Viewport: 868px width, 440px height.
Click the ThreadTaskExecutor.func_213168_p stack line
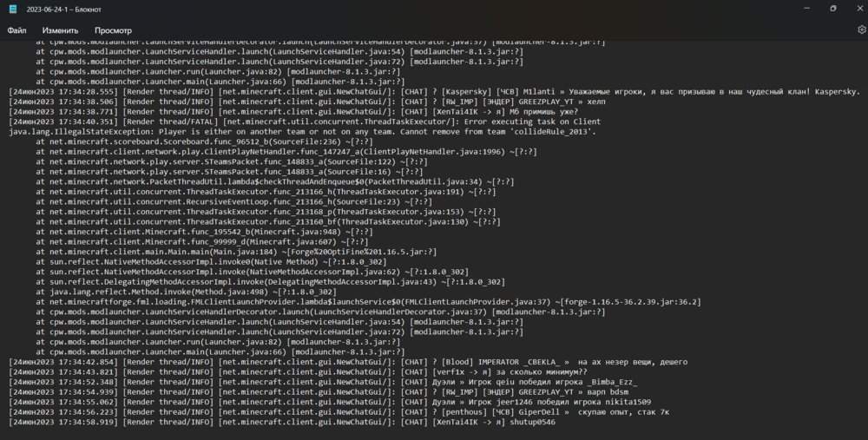click(x=266, y=212)
